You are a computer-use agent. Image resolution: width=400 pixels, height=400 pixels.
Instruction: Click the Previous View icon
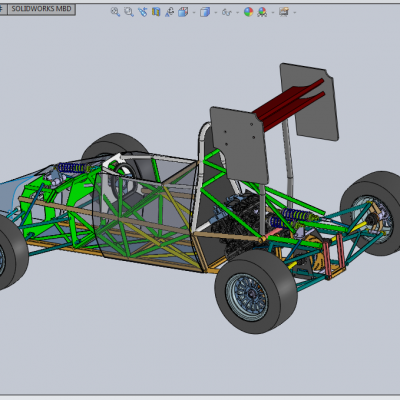coord(143,12)
